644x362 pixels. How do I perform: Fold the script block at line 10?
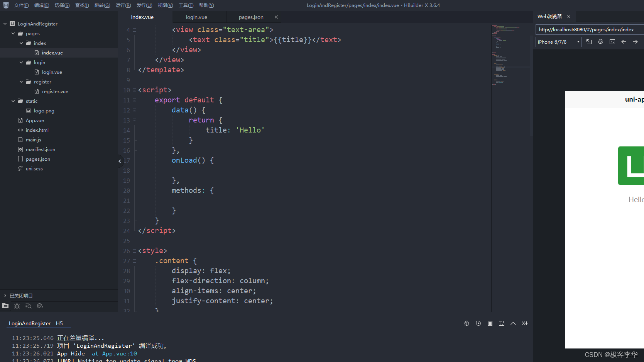tap(134, 90)
